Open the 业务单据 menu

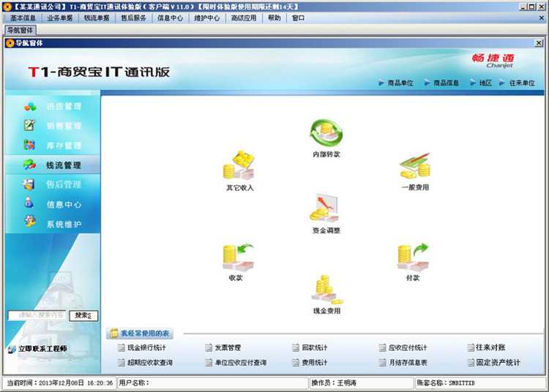point(60,18)
